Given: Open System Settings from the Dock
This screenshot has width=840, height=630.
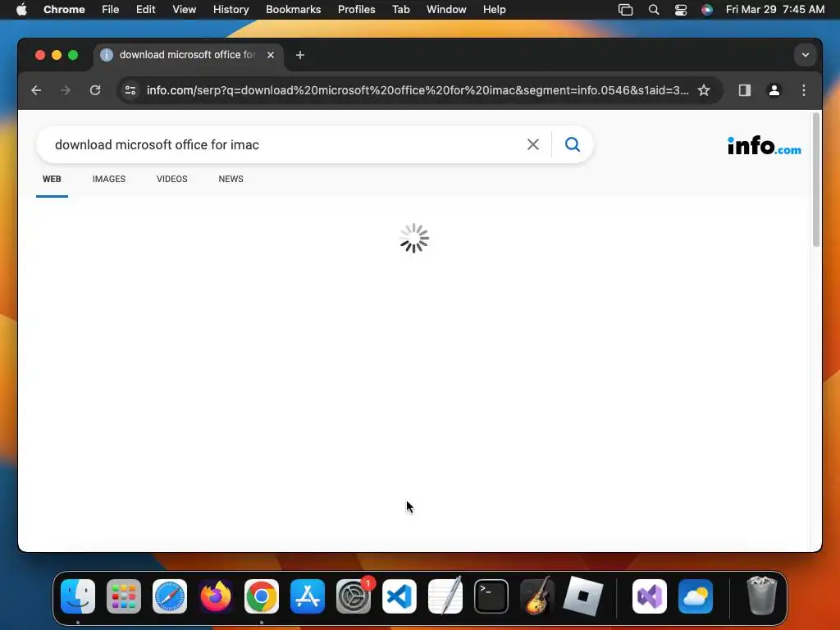Looking at the screenshot, I should click(x=354, y=596).
